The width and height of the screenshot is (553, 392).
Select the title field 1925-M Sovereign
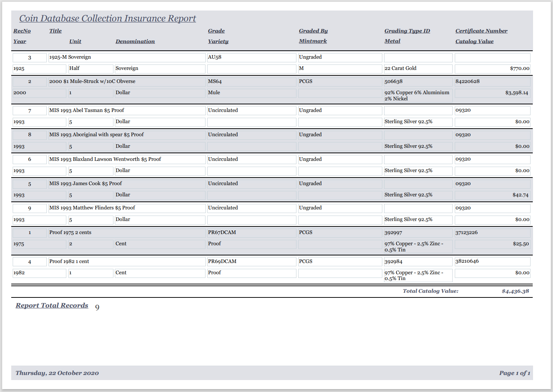127,57
